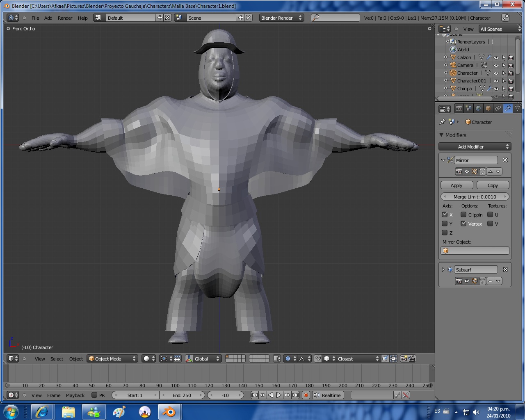The image size is (525, 420).
Task: Toggle Calzon visibility eye in outliner
Action: pyautogui.click(x=496, y=58)
